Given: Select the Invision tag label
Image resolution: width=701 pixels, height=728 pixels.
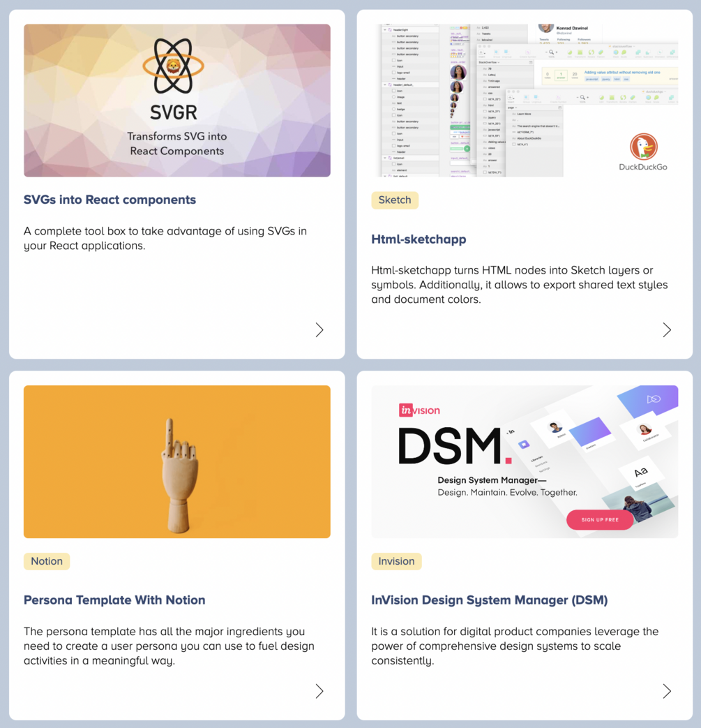Looking at the screenshot, I should point(396,561).
